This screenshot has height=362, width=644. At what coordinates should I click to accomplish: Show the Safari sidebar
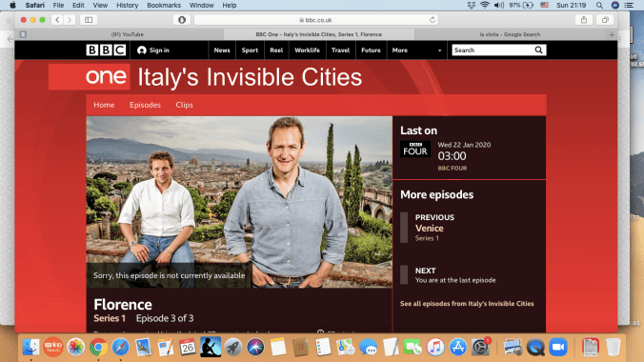(x=89, y=20)
